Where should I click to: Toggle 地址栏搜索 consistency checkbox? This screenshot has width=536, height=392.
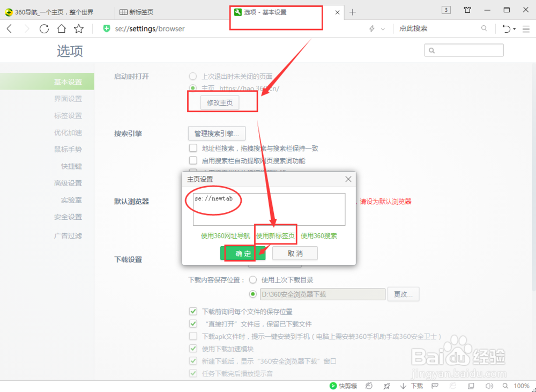click(193, 148)
